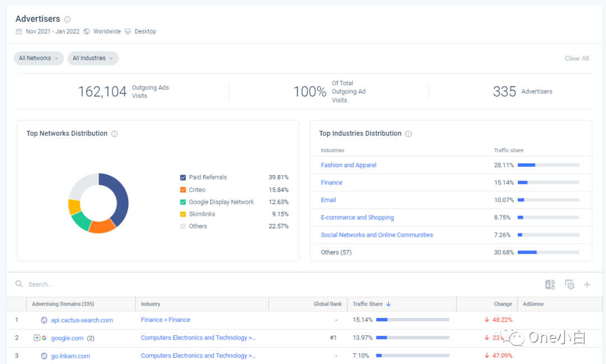Click the info icon next to Advertisers
This screenshot has height=364, width=606.
tap(67, 19)
